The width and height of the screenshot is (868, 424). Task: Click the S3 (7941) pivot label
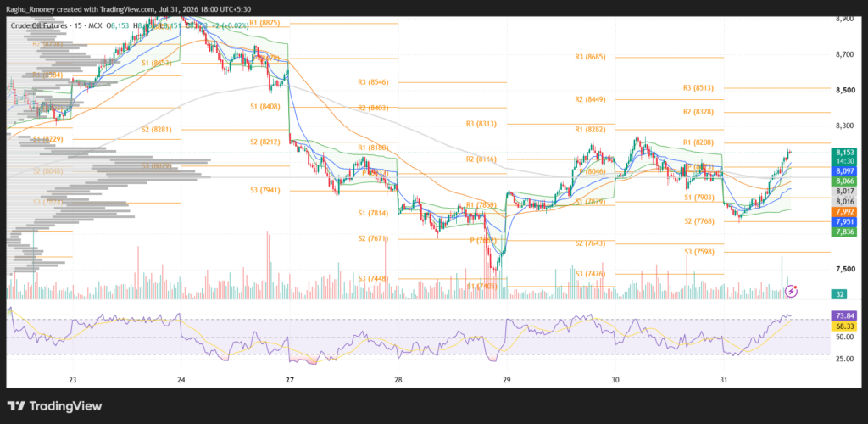(x=264, y=191)
